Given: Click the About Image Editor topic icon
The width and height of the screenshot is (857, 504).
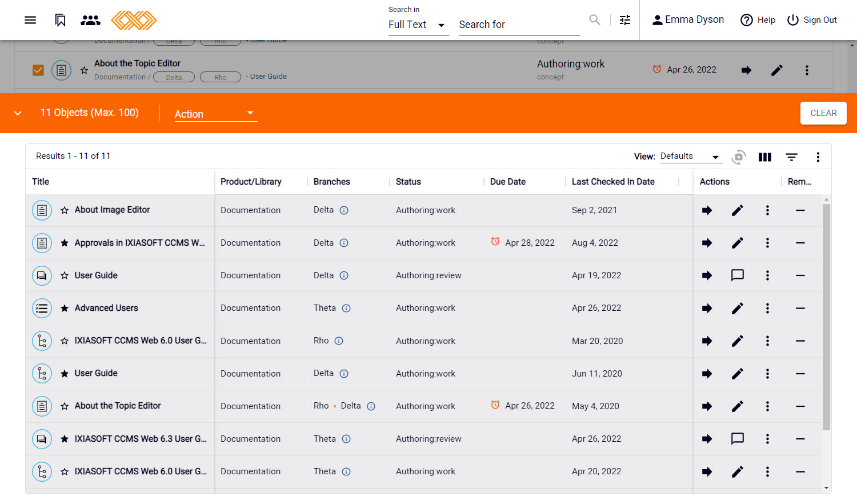Looking at the screenshot, I should [42, 210].
